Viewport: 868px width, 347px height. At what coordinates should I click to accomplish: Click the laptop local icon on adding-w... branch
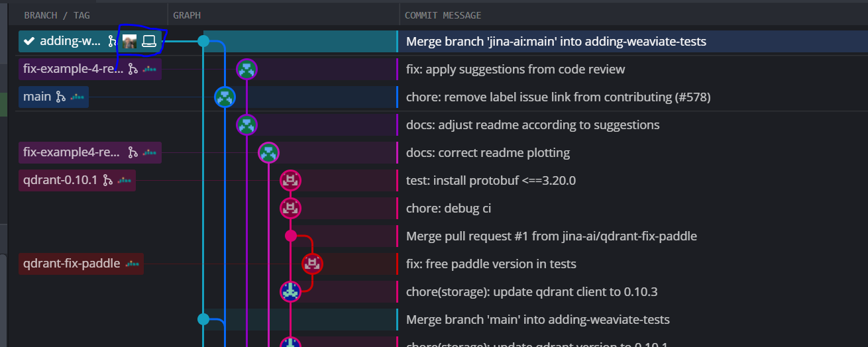pos(149,42)
